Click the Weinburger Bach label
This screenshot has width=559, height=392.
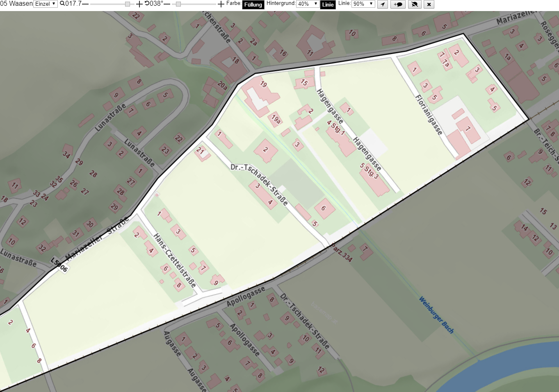tap(436, 315)
